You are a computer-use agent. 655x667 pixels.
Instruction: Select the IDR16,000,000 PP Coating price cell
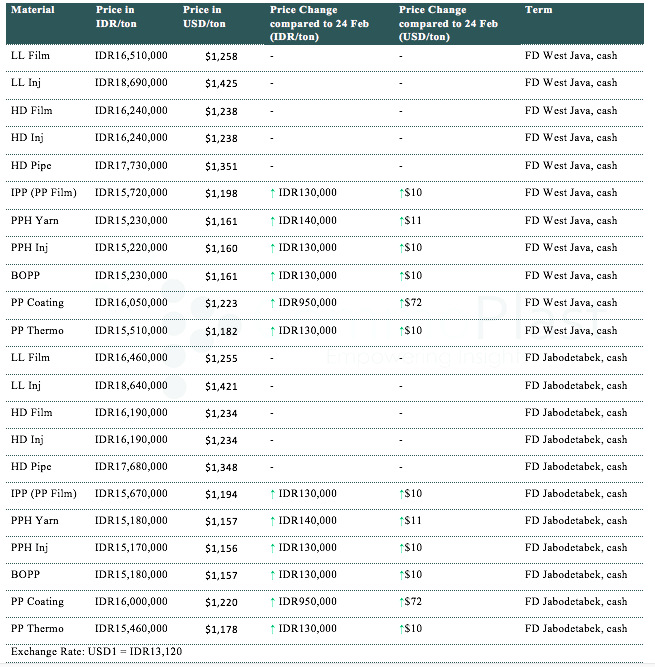(130, 601)
